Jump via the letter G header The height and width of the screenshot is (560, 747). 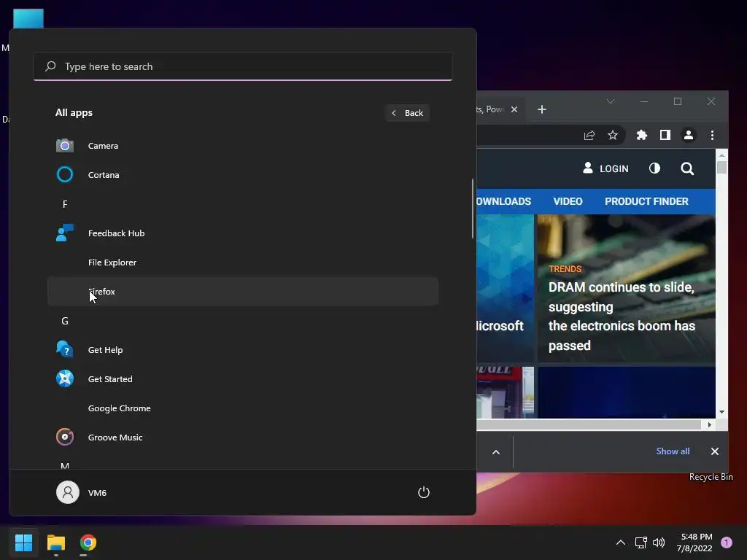pyautogui.click(x=65, y=321)
